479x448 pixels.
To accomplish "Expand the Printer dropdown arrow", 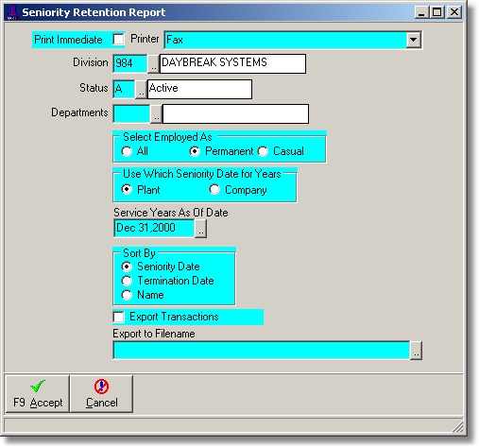I will (x=413, y=40).
